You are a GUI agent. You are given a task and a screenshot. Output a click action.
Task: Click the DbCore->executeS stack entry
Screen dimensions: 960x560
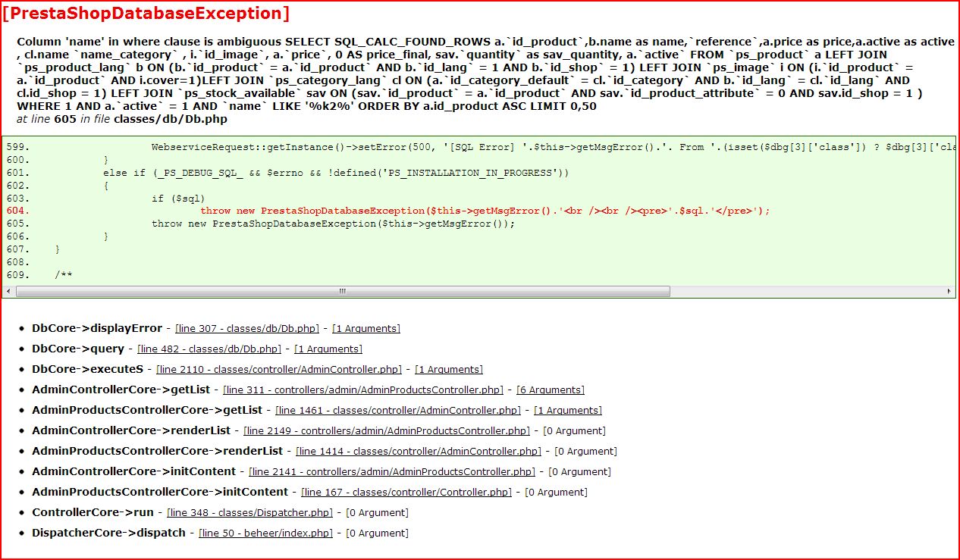click(x=88, y=369)
